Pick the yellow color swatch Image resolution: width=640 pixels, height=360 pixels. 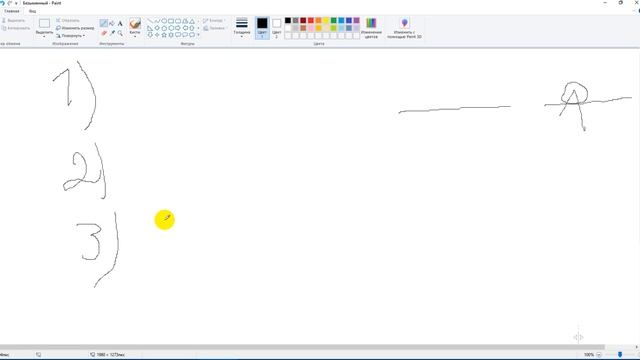tap(326, 20)
